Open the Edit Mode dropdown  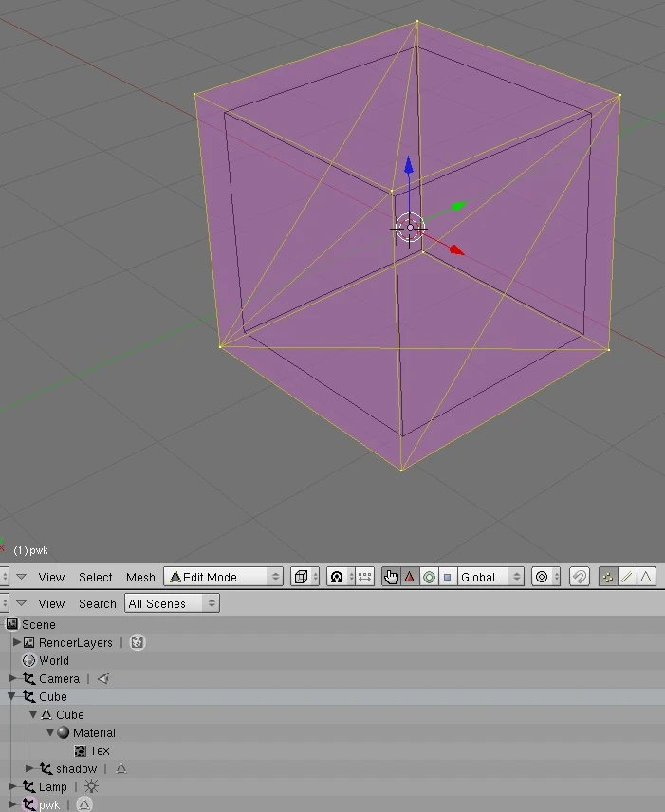tap(223, 577)
